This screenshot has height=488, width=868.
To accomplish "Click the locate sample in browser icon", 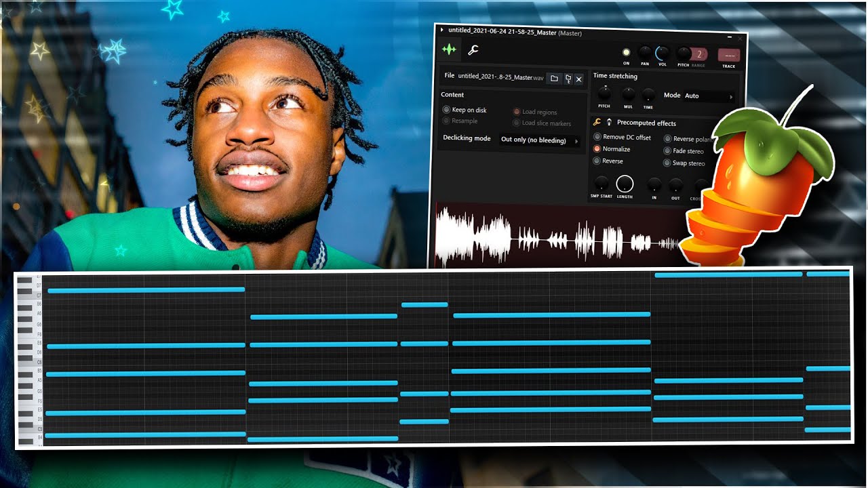I will pyautogui.click(x=568, y=79).
